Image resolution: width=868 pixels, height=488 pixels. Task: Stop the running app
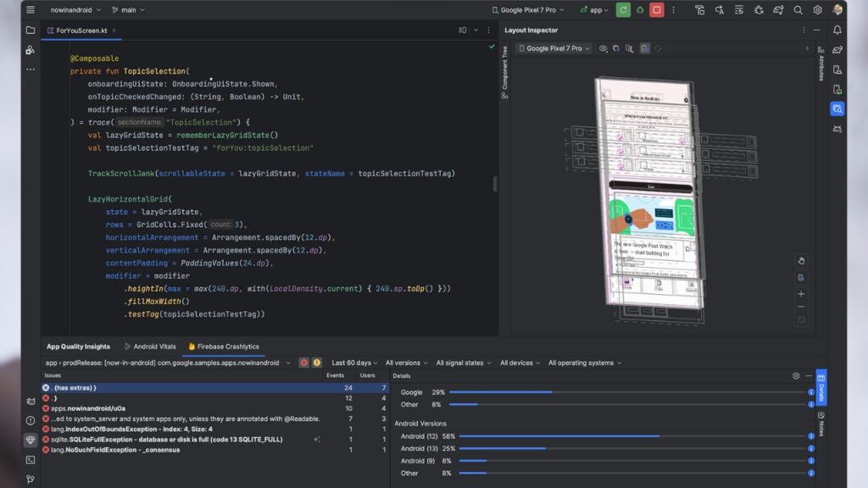pyautogui.click(x=654, y=9)
